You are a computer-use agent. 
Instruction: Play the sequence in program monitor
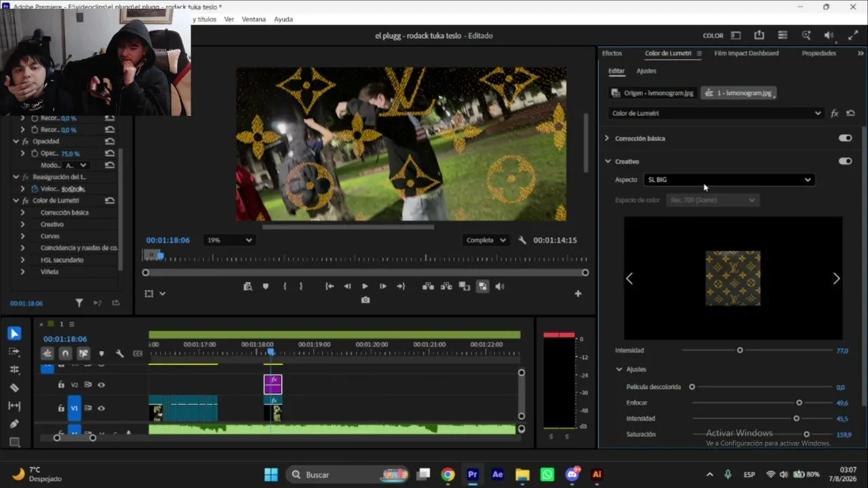[365, 287]
